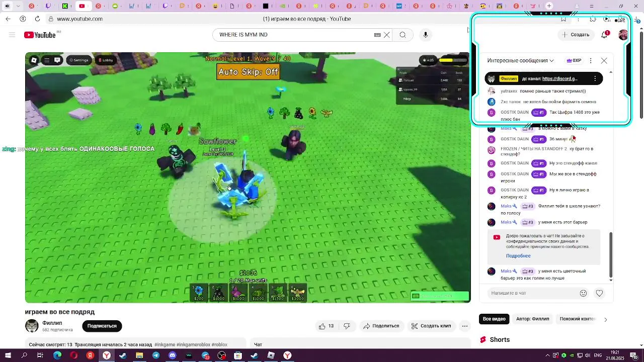The image size is (644, 362).
Task: Open Discord from the taskbar
Action: click(172, 355)
